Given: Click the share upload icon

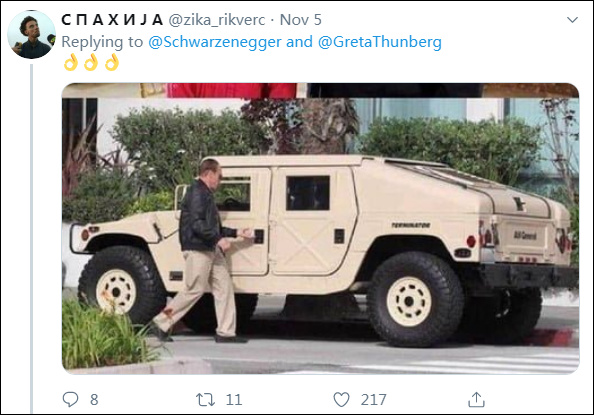Looking at the screenshot, I should point(476,399).
